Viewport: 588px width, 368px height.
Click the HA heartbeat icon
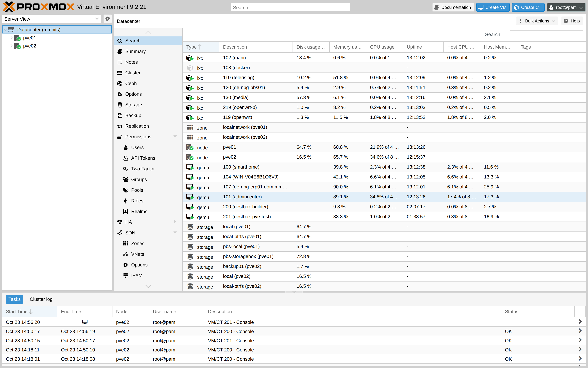[x=120, y=222]
